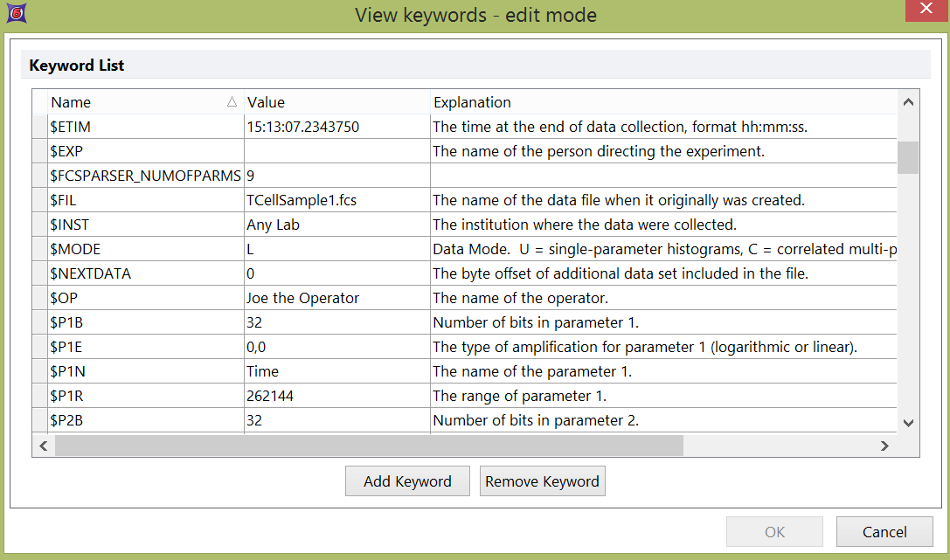Click the Explanation column header

(662, 102)
